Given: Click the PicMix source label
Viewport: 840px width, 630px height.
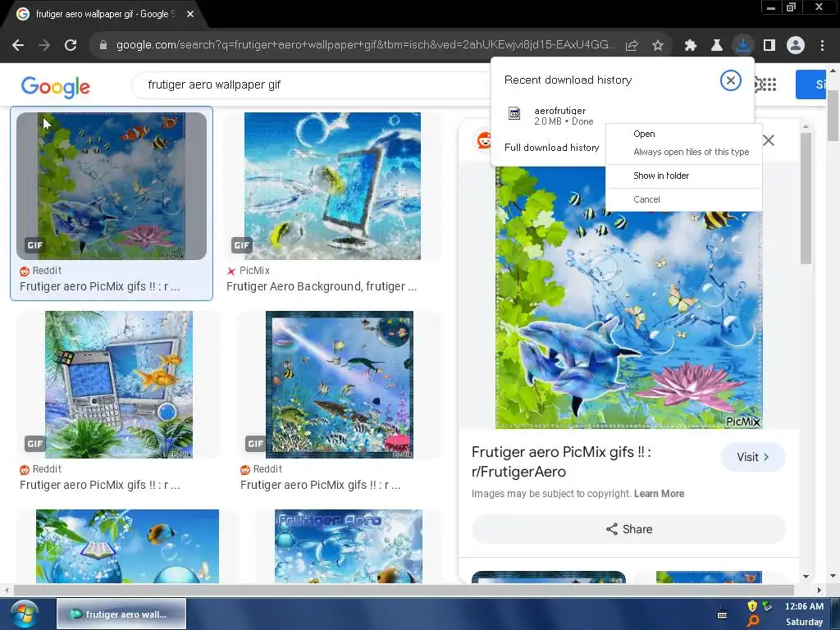Looking at the screenshot, I should pyautogui.click(x=254, y=271).
